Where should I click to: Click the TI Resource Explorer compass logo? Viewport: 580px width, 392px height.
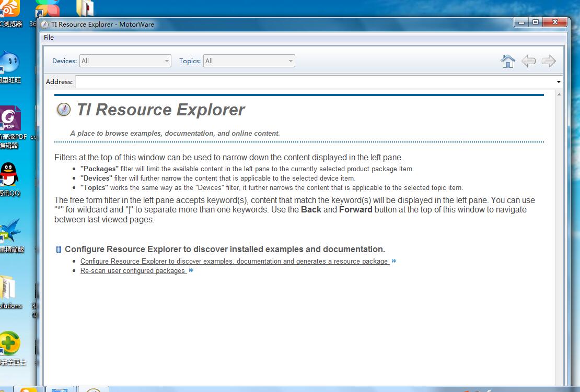(63, 110)
